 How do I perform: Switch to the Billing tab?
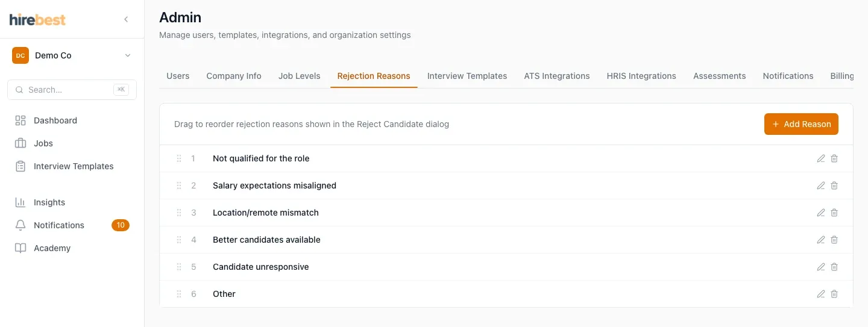pyautogui.click(x=841, y=76)
